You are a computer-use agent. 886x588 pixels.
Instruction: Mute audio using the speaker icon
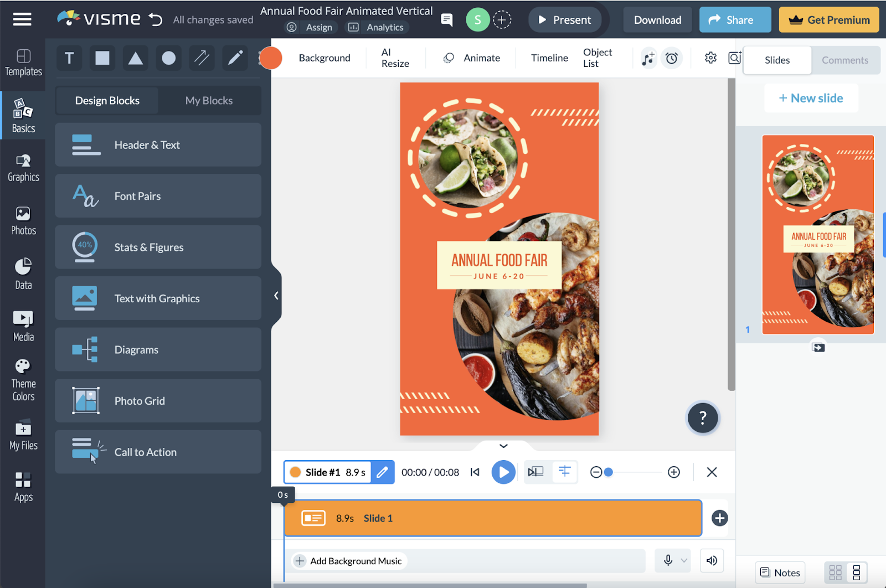(712, 560)
